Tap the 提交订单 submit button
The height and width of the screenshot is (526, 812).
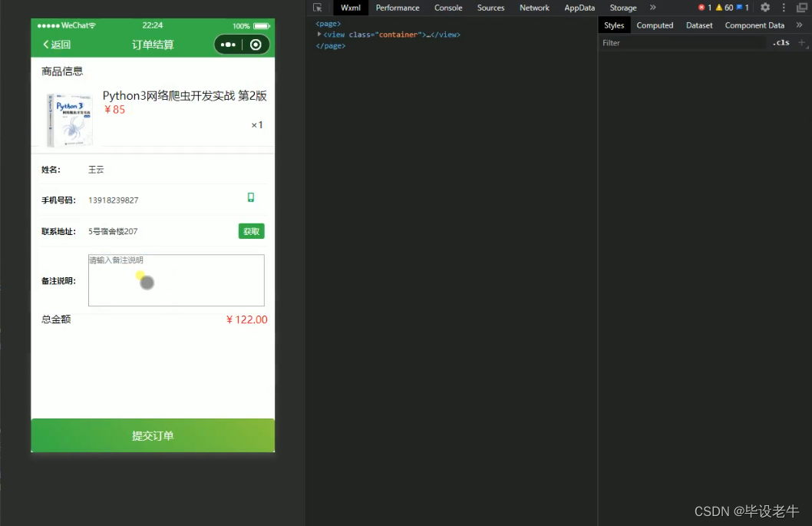pyautogui.click(x=152, y=434)
